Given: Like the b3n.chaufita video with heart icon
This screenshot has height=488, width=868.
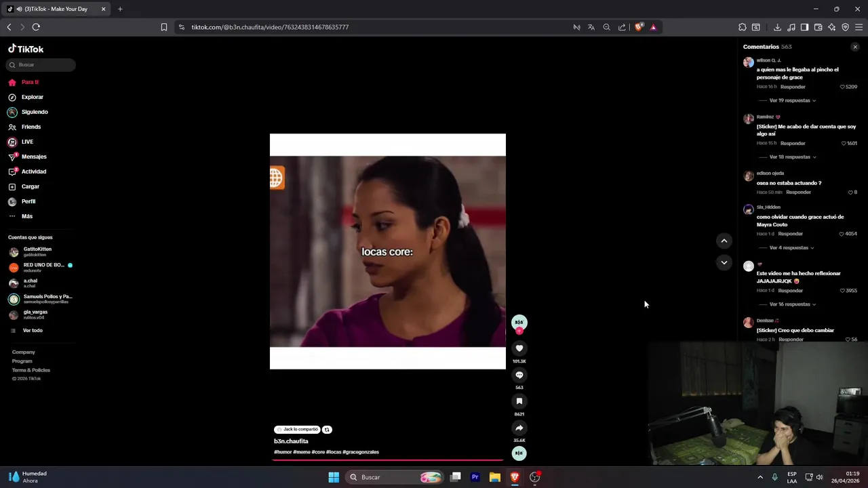Looking at the screenshot, I should point(519,348).
